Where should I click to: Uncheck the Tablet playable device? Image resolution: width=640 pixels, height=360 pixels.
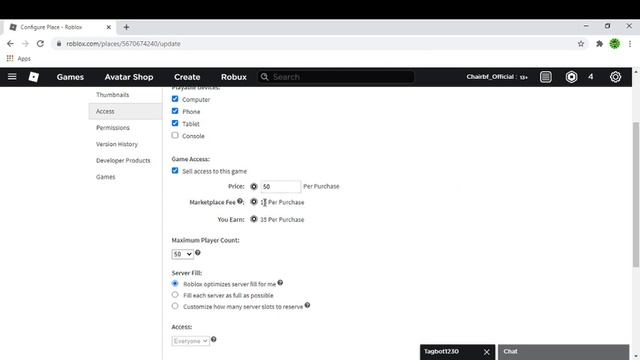[x=175, y=123]
